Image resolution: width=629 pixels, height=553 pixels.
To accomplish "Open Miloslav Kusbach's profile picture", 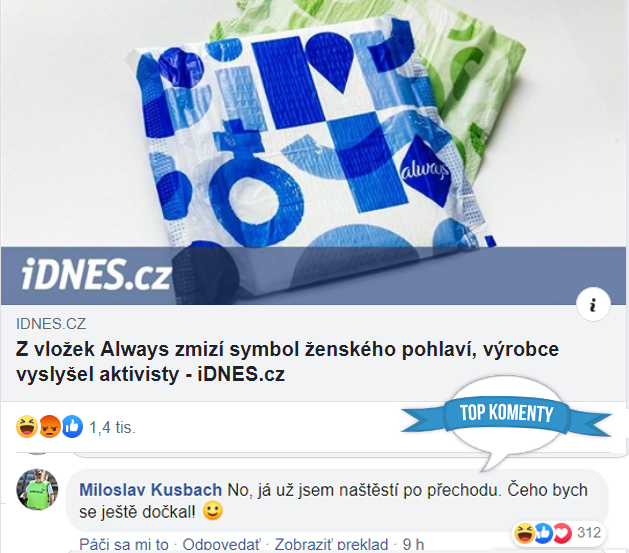I will pos(37,490).
